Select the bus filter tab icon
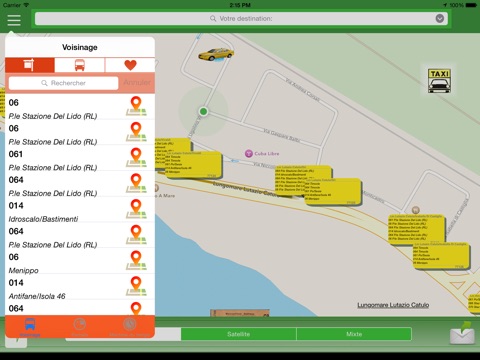The image size is (480, 360). pos(80,65)
